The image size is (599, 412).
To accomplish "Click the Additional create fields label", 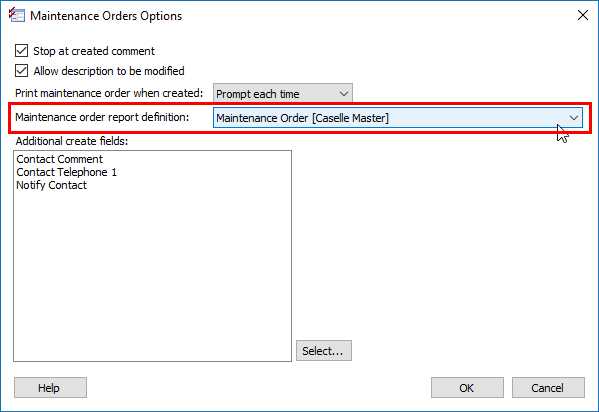I will tap(72, 141).
